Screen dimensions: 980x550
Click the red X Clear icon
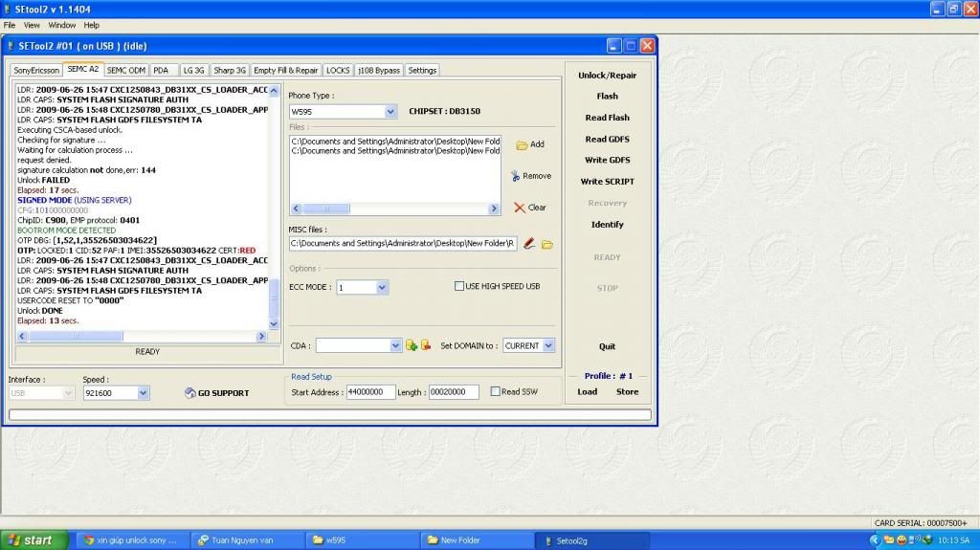pos(520,208)
